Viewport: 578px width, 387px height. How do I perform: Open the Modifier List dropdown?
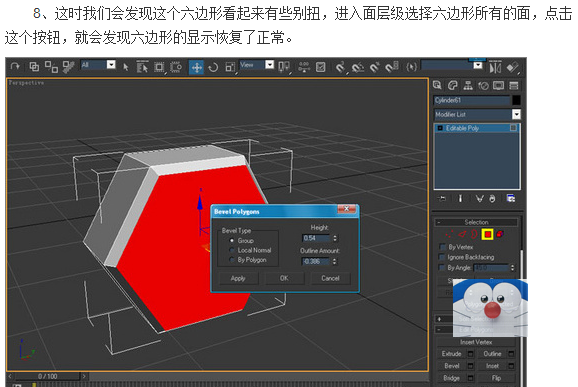coord(516,114)
